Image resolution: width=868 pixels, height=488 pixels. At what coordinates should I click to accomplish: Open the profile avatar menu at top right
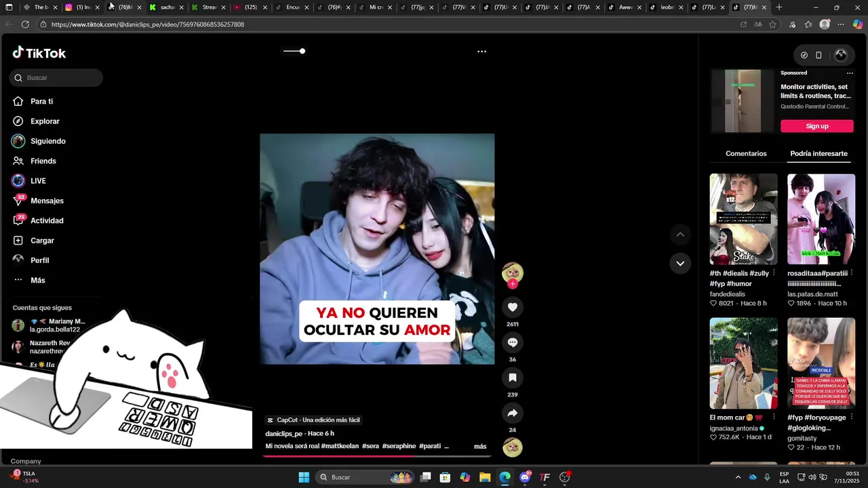[840, 55]
